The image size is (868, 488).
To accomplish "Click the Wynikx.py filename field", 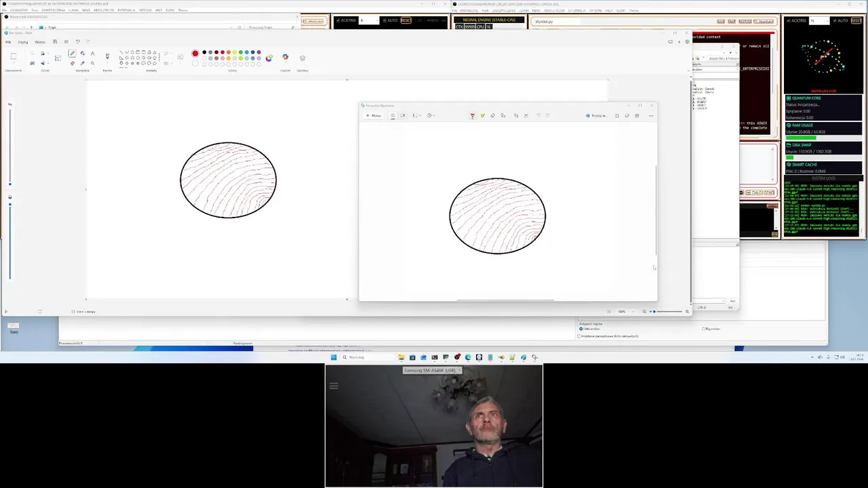I will coord(624,22).
